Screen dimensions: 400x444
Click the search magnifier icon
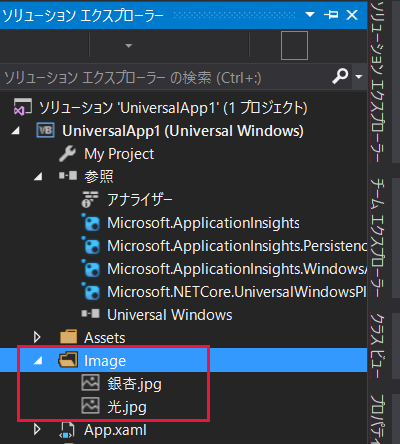(x=340, y=76)
